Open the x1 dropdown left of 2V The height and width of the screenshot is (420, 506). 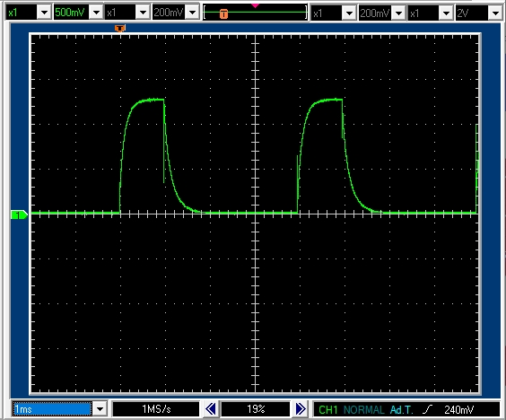coord(446,13)
